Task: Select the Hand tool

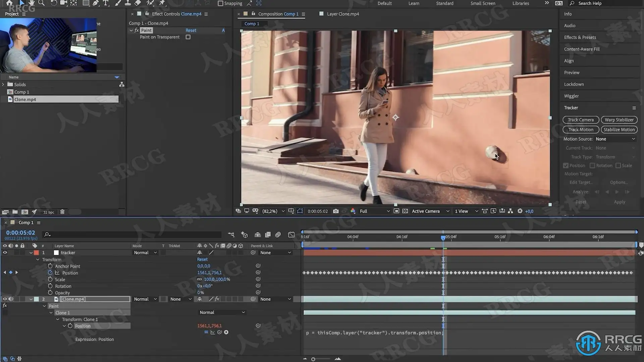Action: (32, 3)
